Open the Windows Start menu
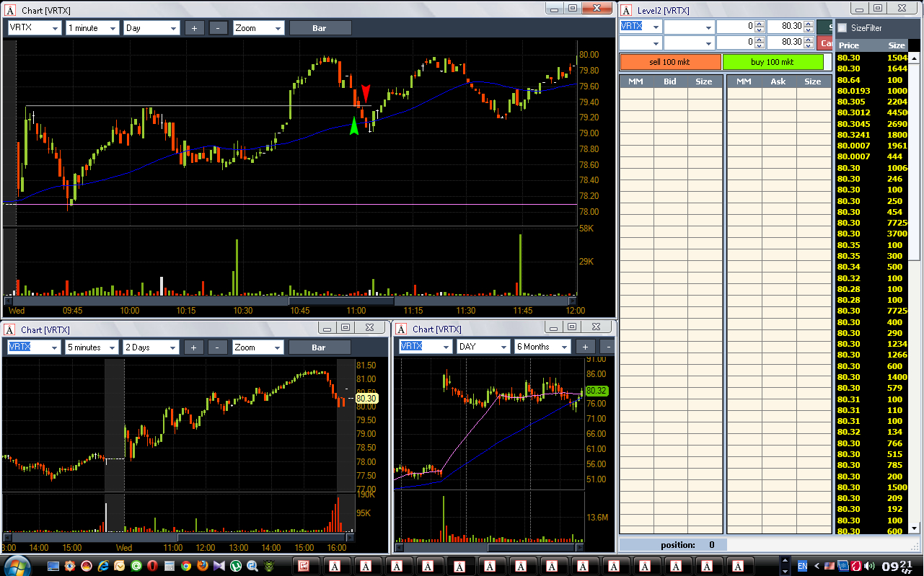 (x=17, y=565)
